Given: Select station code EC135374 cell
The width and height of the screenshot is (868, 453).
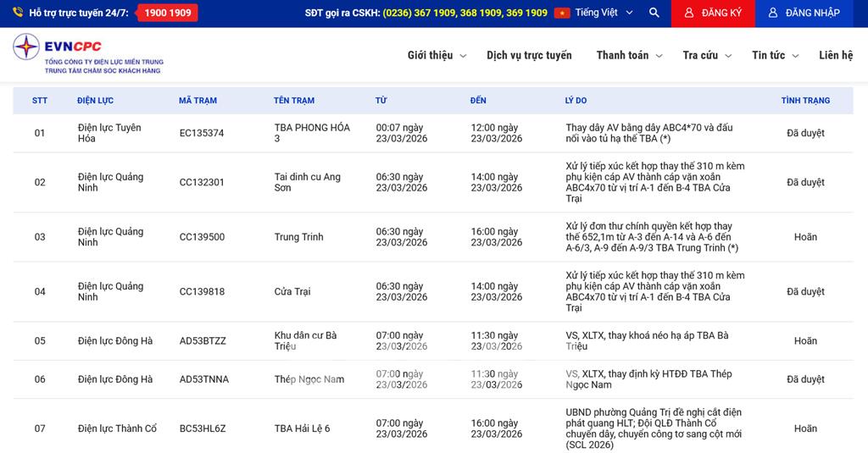Looking at the screenshot, I should tap(202, 134).
